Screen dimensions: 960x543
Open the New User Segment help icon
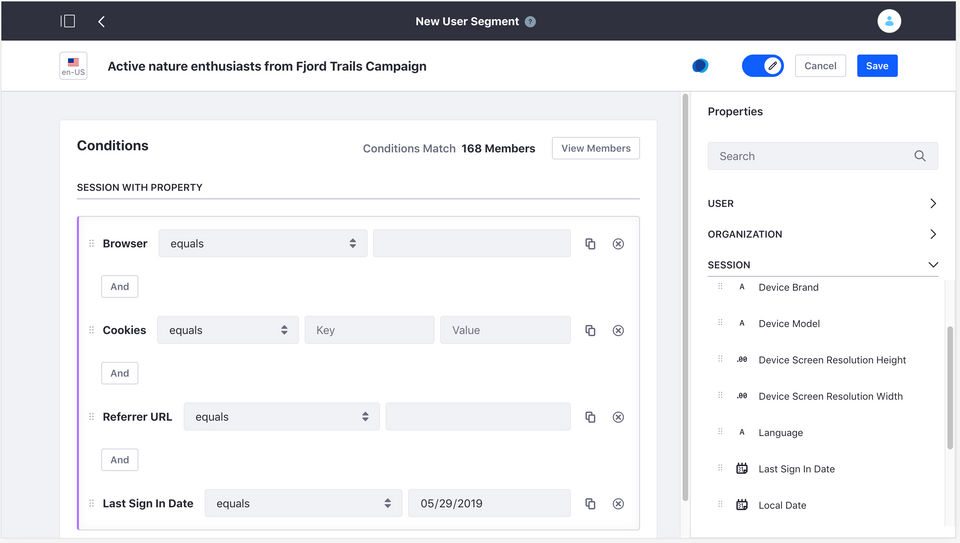point(530,22)
